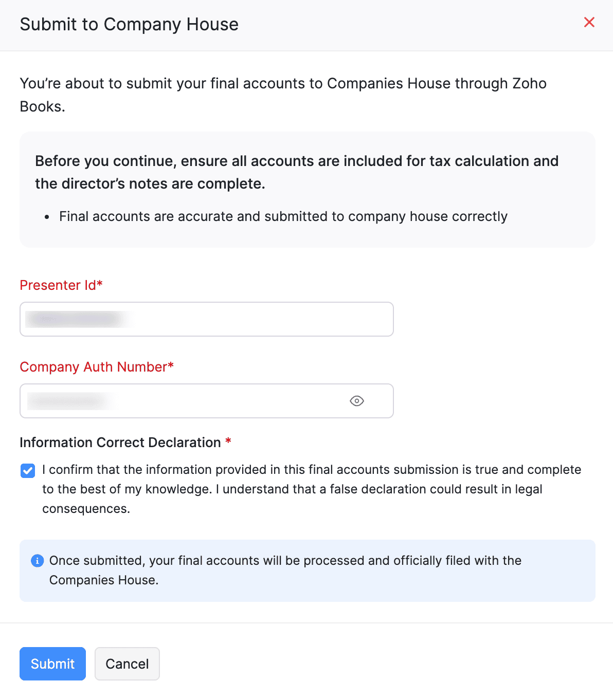Click the "Submit to Company House" dialog title
Image resolution: width=613 pixels, height=700 pixels.
[x=129, y=24]
